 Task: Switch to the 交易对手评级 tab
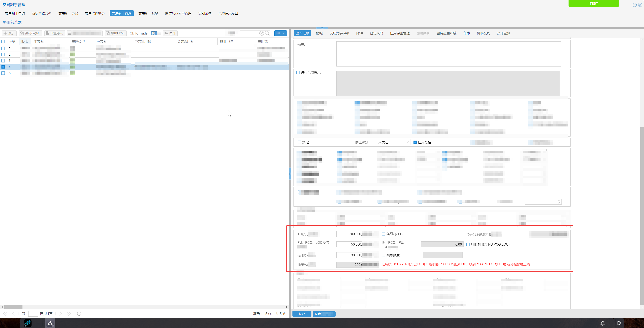point(339,33)
